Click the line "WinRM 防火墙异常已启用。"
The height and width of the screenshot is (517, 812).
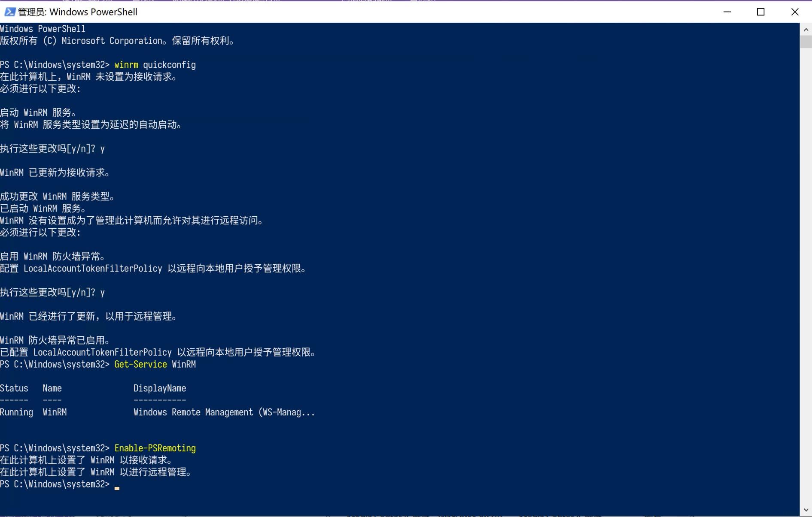point(56,340)
